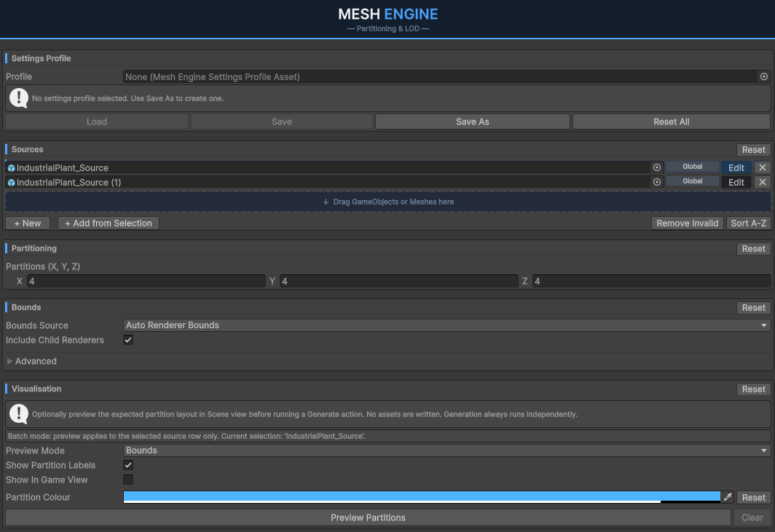Click the prefab icon beside IndustrialPlant_Source
This screenshot has width=775, height=532.
tap(11, 167)
